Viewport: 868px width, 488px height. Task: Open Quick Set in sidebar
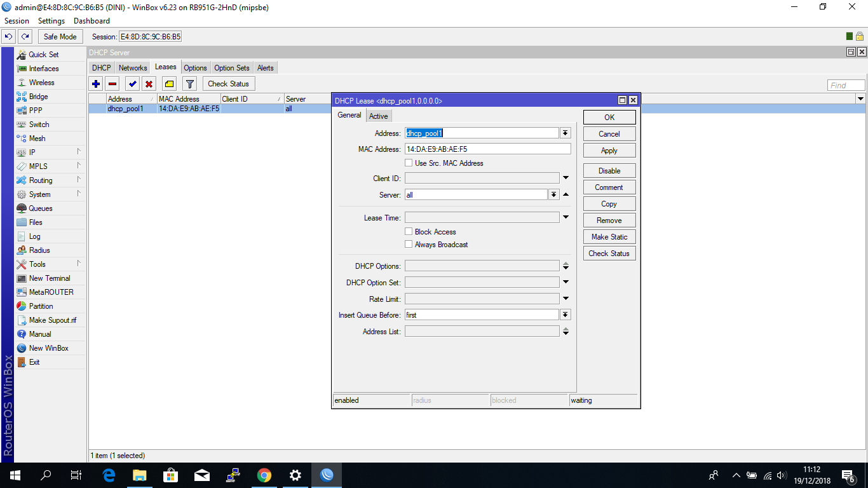(x=50, y=55)
